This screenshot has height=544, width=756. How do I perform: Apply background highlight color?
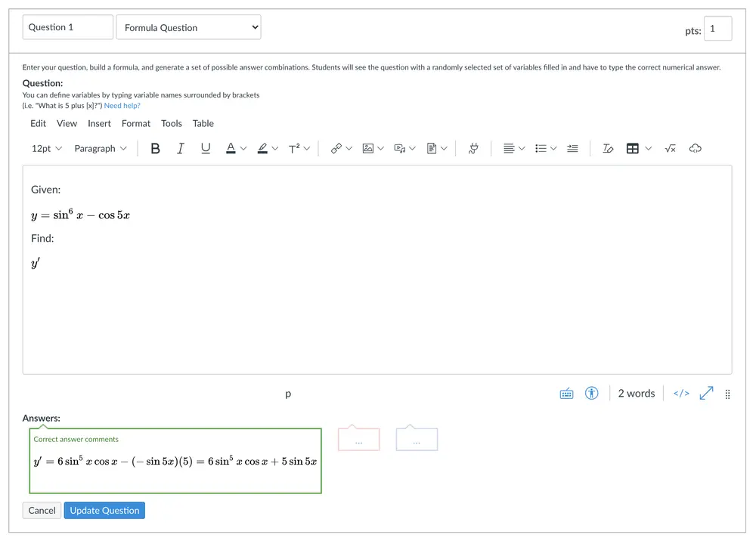coord(262,148)
